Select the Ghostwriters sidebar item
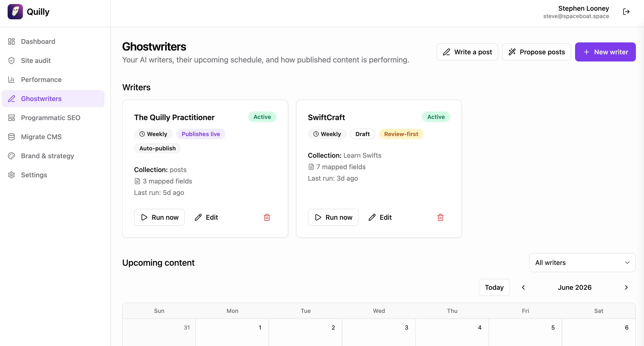The width and height of the screenshot is (644, 346). pyautogui.click(x=53, y=99)
